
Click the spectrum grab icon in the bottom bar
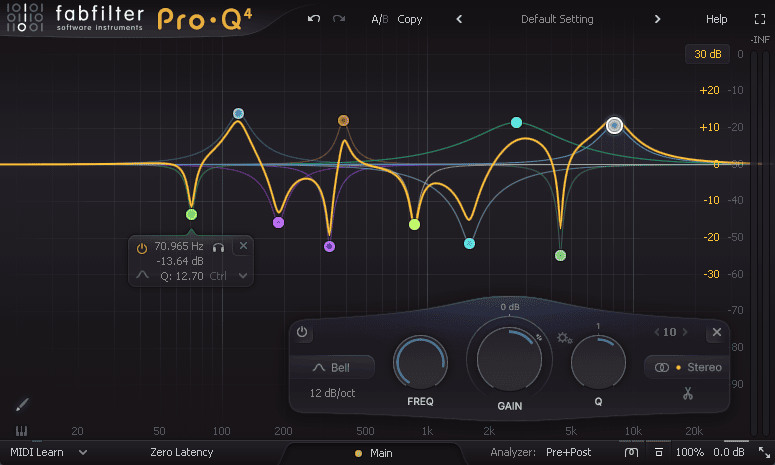click(x=631, y=452)
